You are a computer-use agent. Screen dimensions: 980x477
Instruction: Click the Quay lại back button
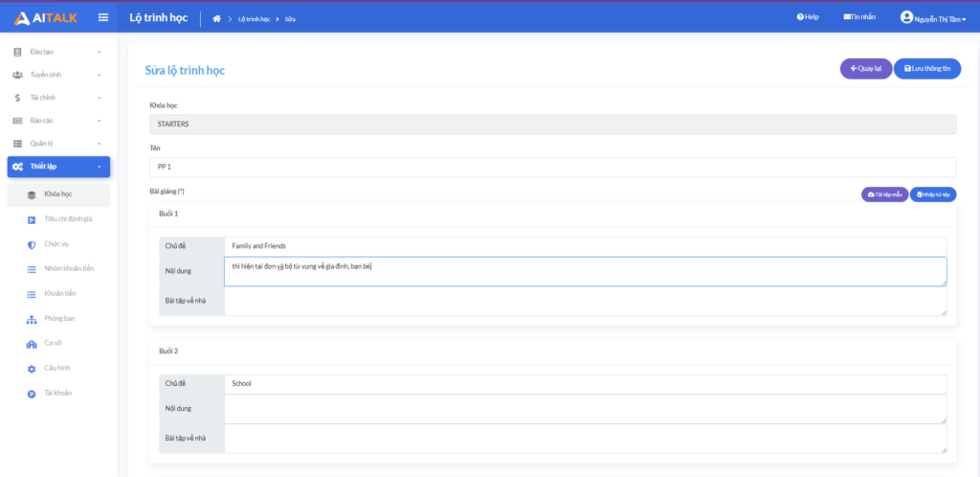865,69
